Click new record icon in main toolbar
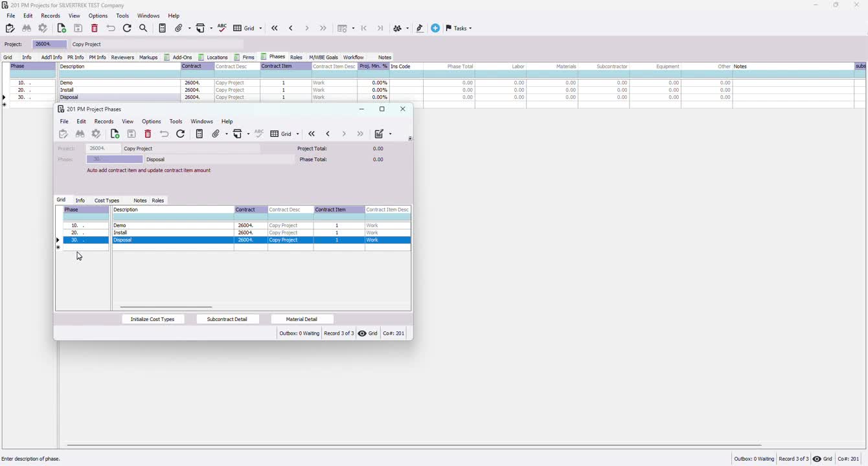This screenshot has height=466, width=868. (62, 28)
